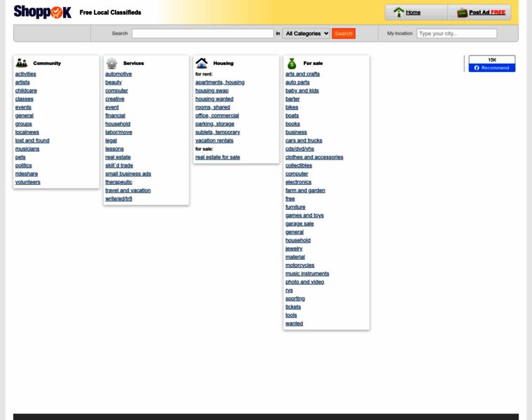The width and height of the screenshot is (532, 420).
Task: Open the skill'd trade category
Action: point(119,165)
